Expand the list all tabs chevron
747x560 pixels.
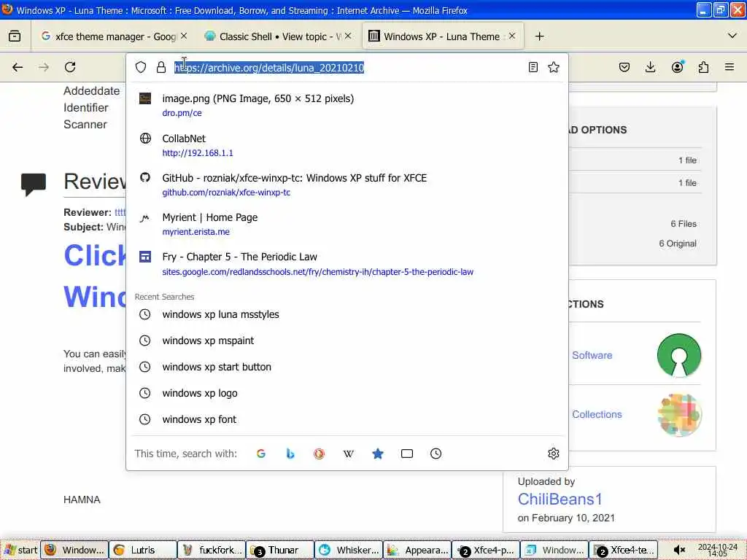click(x=732, y=36)
